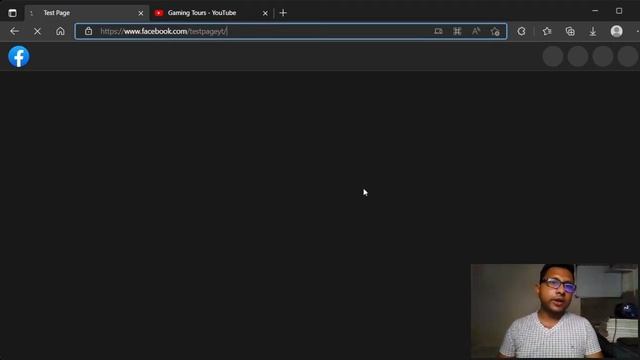Open Collections
Screen dimensions: 640x360
coord(570,31)
